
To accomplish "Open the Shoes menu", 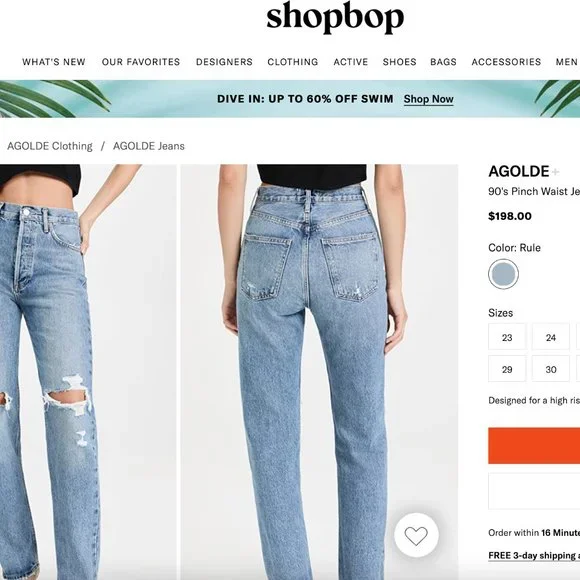I will pos(399,62).
